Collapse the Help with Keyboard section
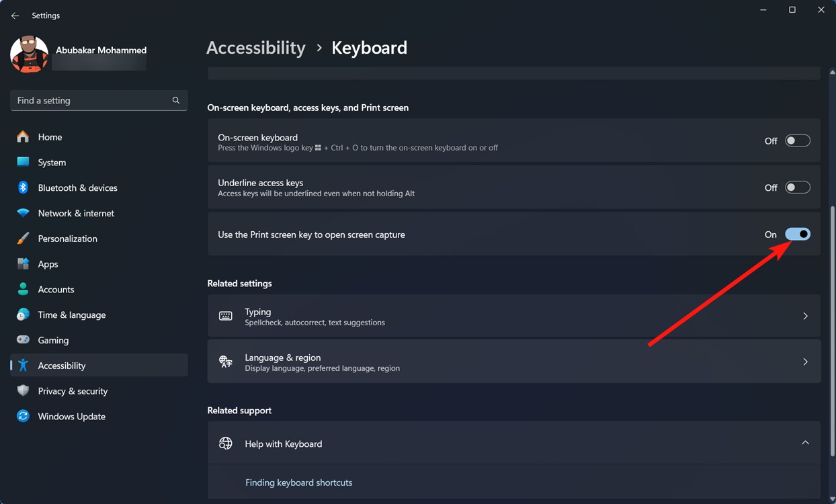This screenshot has height=504, width=836. (x=804, y=442)
